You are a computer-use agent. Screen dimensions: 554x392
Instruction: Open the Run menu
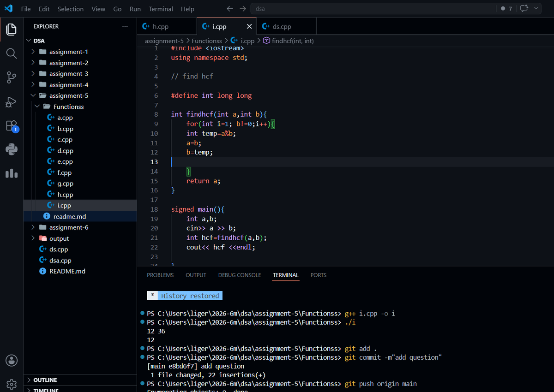click(x=135, y=9)
